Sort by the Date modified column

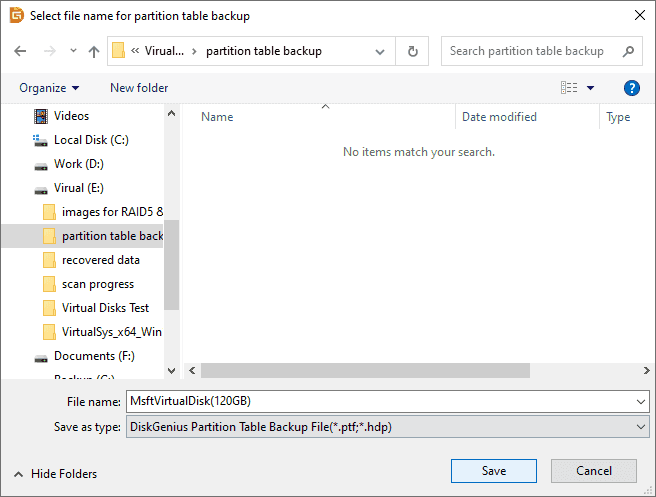[499, 117]
